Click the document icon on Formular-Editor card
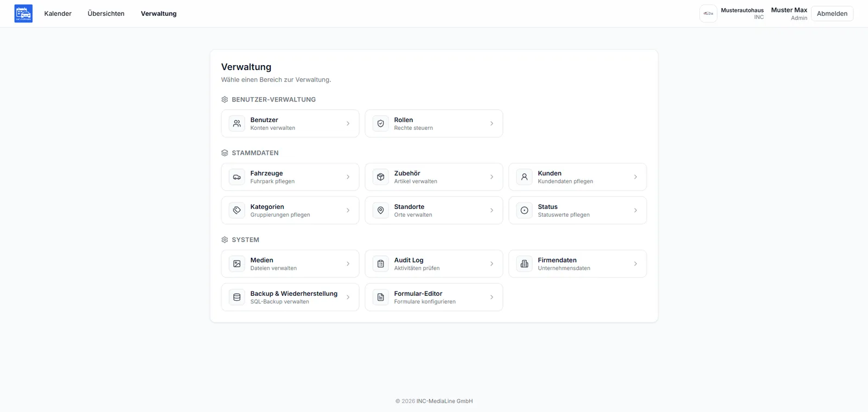This screenshot has width=868, height=412. click(x=381, y=297)
